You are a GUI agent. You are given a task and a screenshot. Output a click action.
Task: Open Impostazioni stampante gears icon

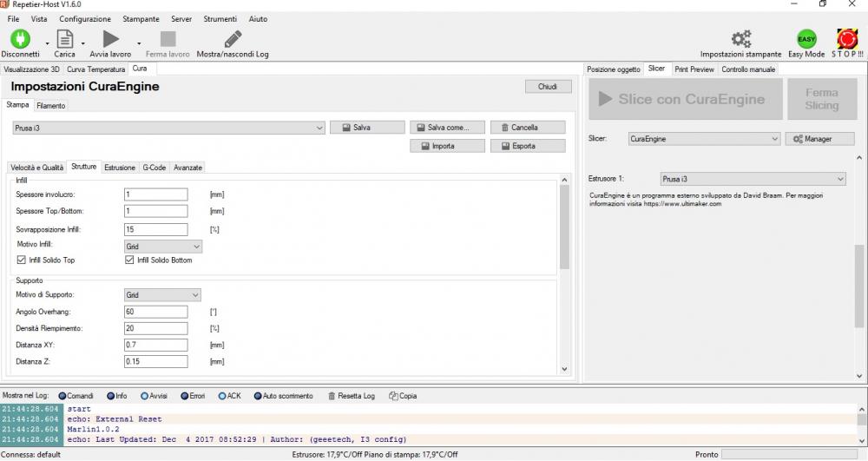point(740,39)
